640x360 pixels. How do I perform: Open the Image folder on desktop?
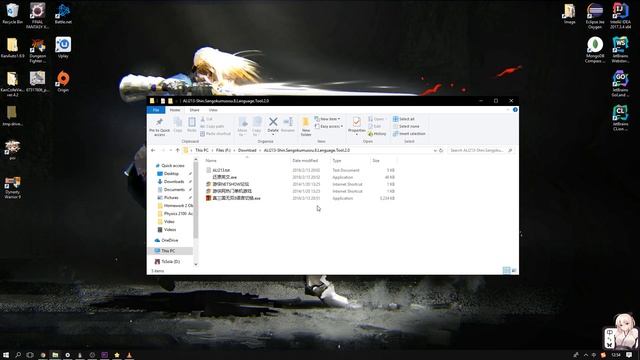coord(569,13)
